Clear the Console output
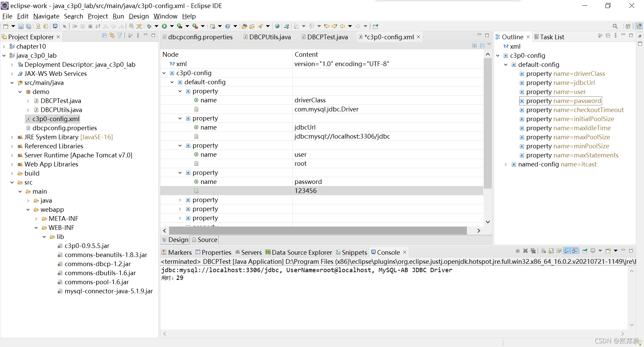This screenshot has height=347, width=644. 543,251
